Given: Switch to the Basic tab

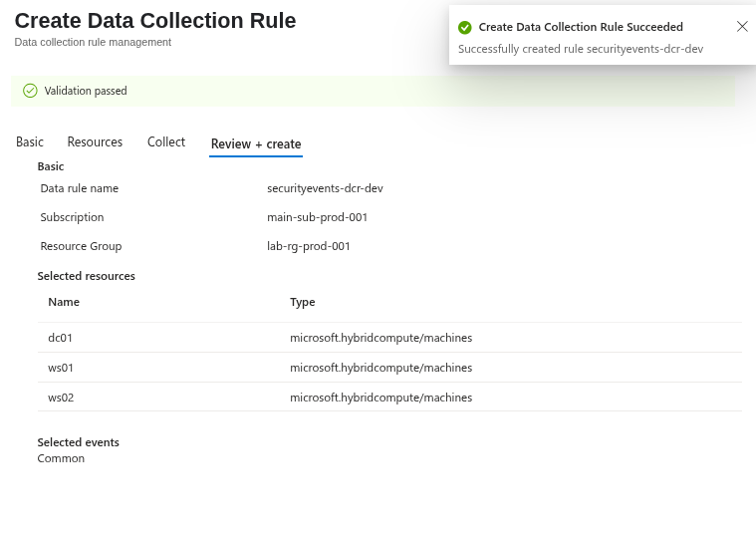Looking at the screenshot, I should point(30,141).
